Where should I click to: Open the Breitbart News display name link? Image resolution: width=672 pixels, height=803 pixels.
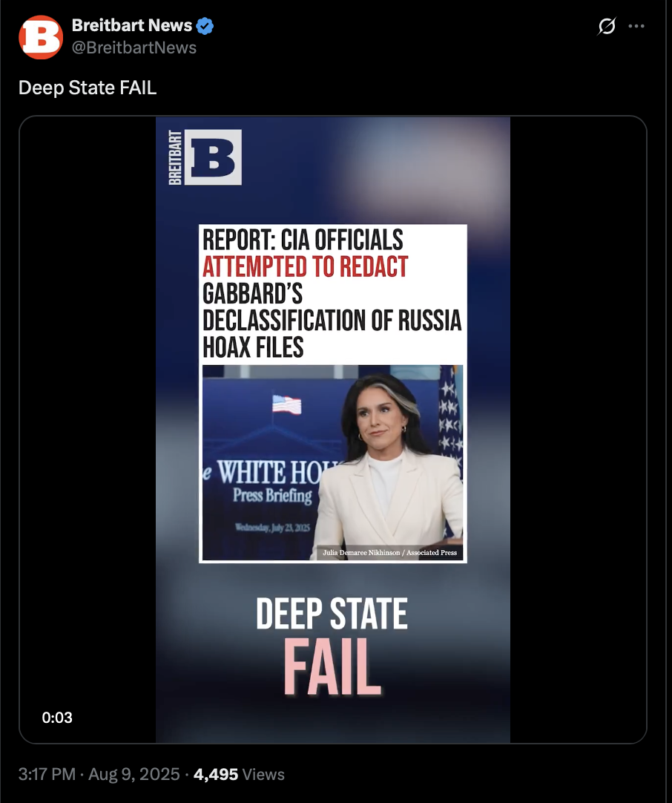click(132, 25)
